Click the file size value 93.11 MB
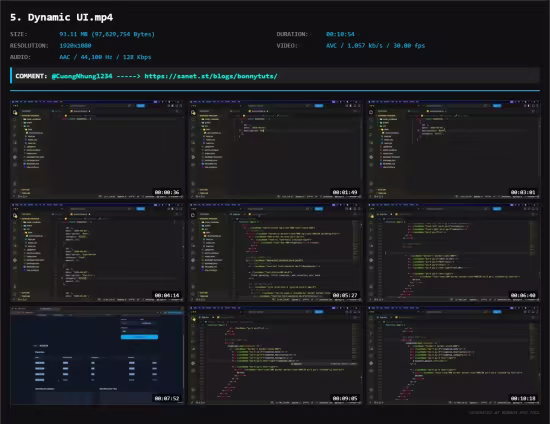This screenshot has height=424, width=550. click(107, 34)
